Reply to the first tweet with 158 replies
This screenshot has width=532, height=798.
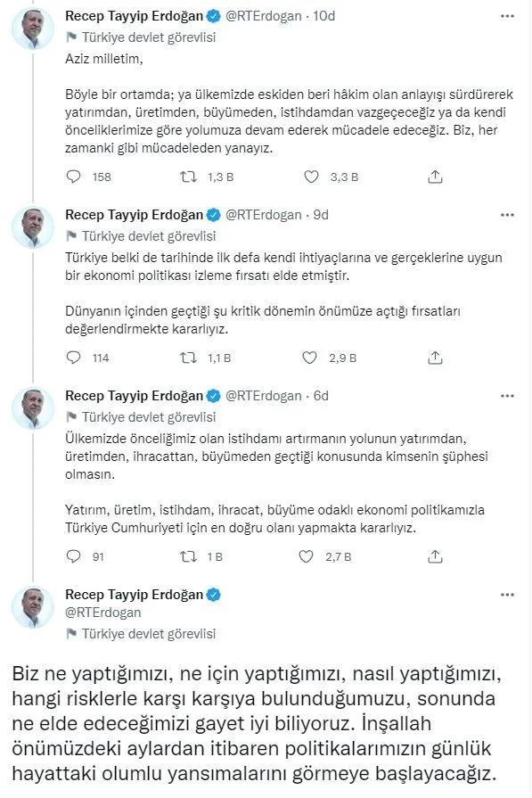(73, 177)
